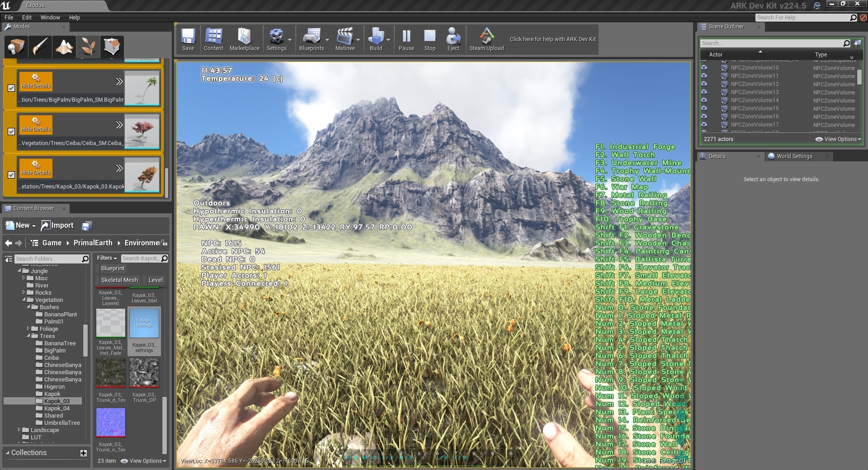Select the Place mode icon

(16, 47)
